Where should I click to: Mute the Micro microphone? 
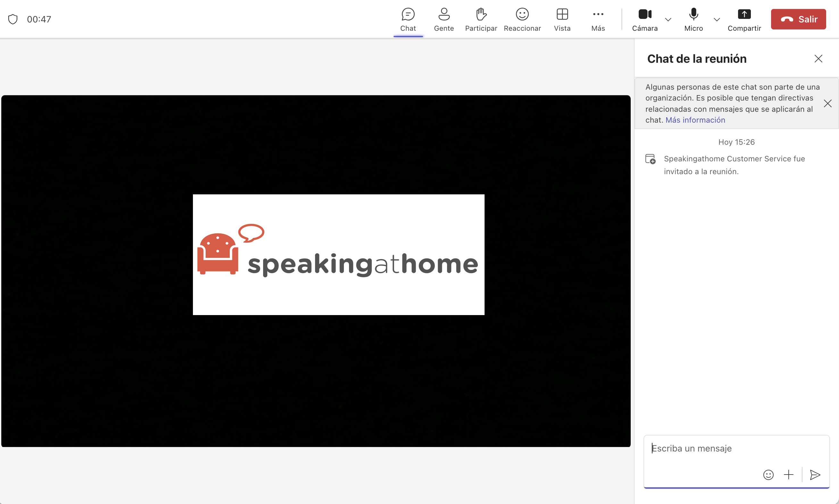point(693,19)
